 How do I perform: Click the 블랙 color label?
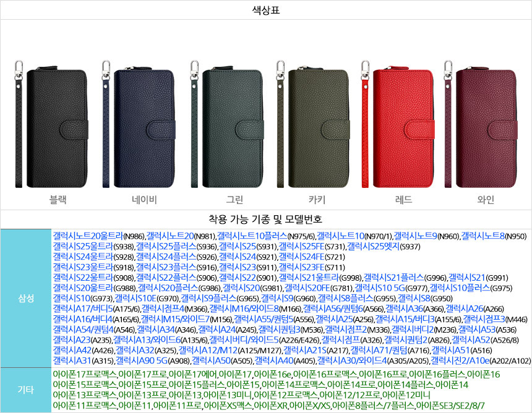58,200
